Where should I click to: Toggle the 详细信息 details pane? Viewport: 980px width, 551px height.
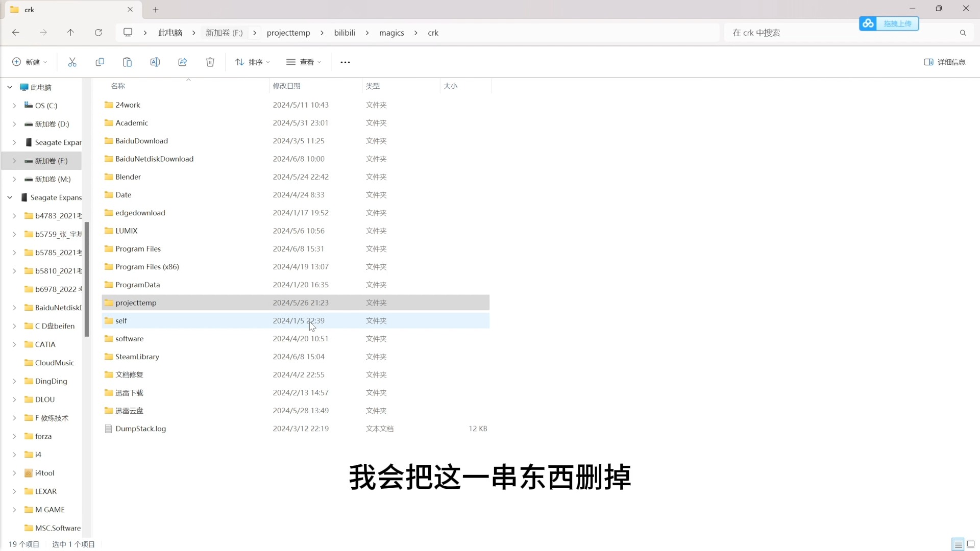point(945,62)
